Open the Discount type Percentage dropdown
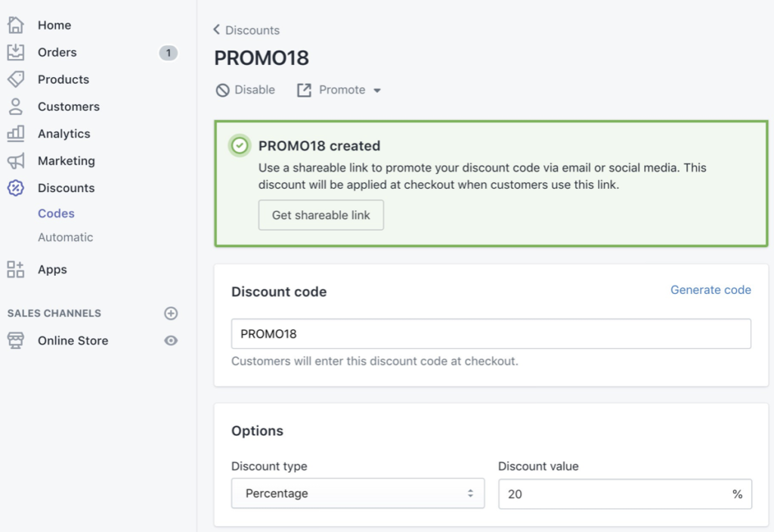Screen dimensions: 774x532 357,493
